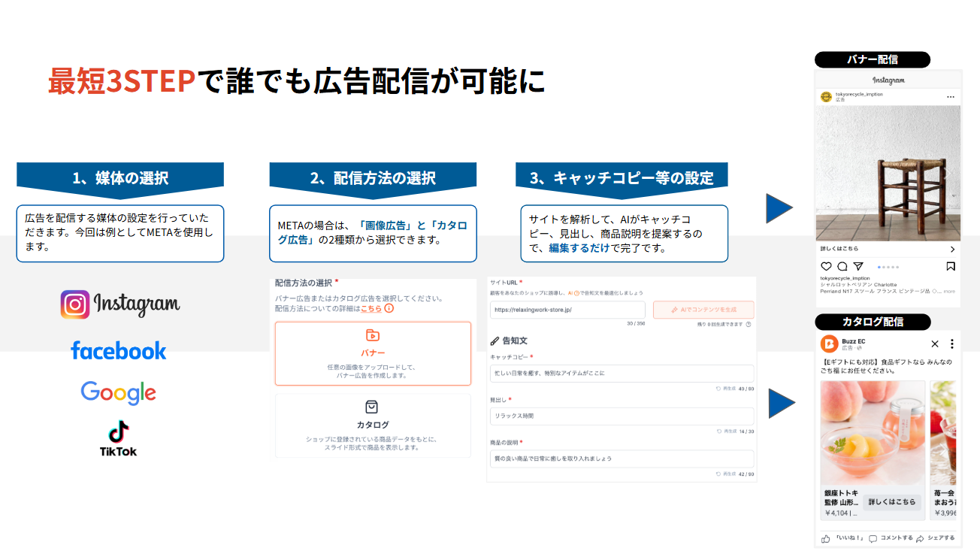Click the キャッチコピー text field

tap(622, 373)
